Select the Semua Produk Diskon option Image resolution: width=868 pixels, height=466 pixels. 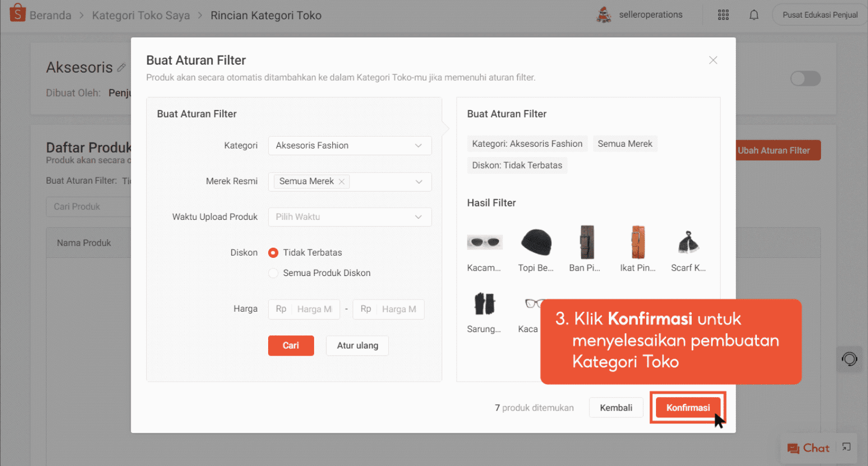point(273,273)
